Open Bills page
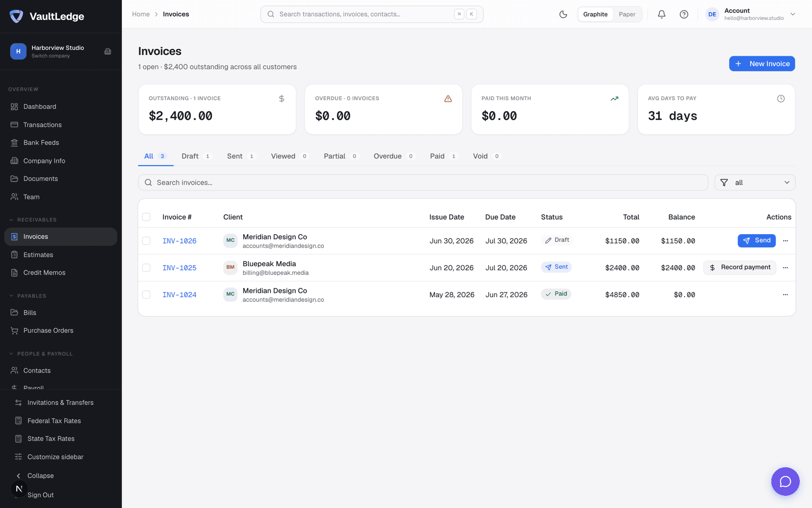The image size is (812, 508). point(60,313)
